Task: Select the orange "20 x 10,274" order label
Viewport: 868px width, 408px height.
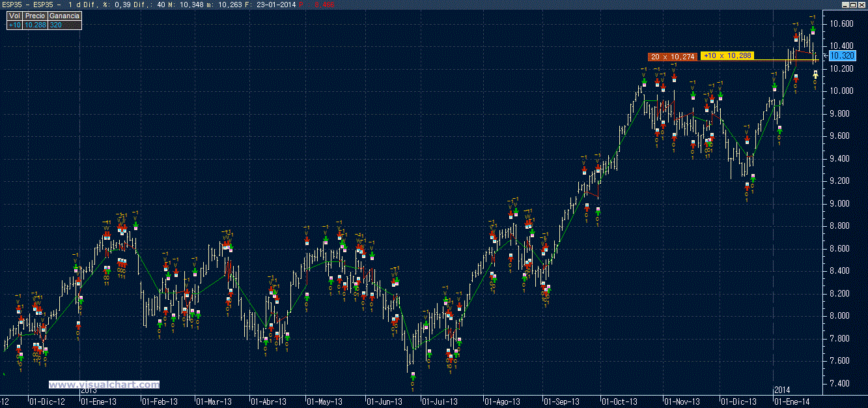Action: (673, 57)
